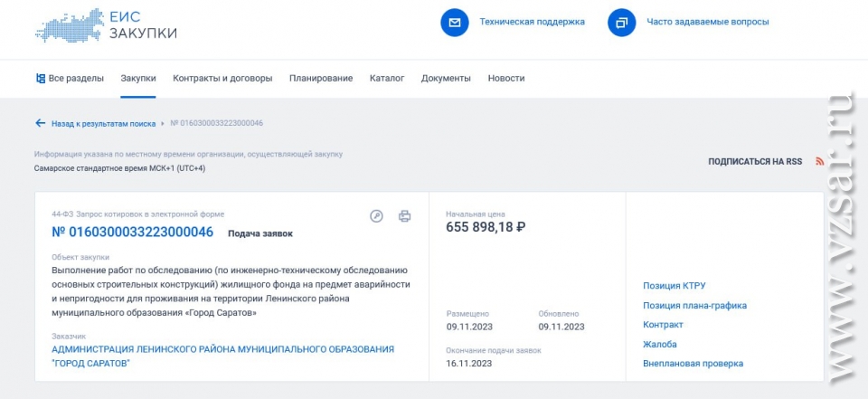Click the key signature icon beside the printer
Image resolution: width=868 pixels, height=399 pixels.
tap(376, 216)
